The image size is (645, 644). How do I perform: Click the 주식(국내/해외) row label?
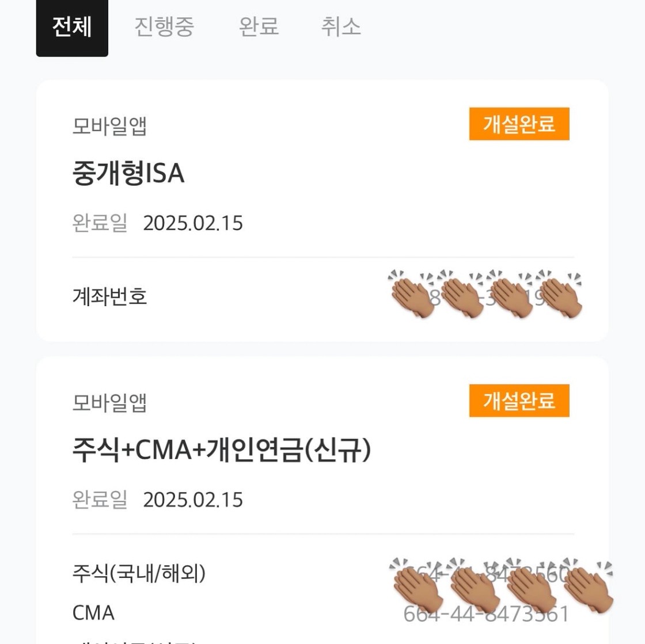[139, 573]
